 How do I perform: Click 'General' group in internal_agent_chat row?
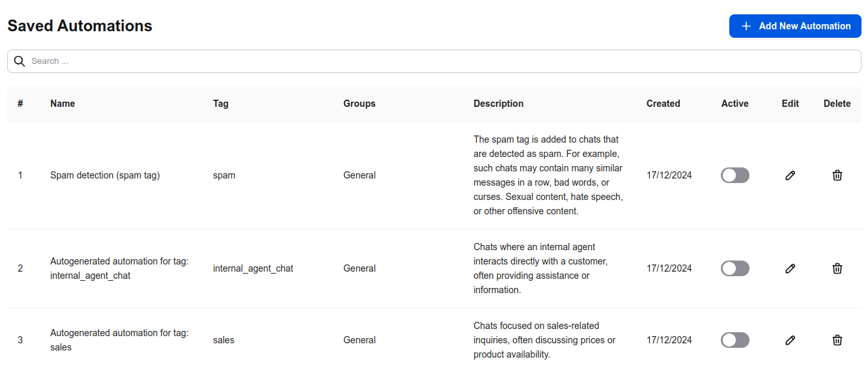(x=359, y=268)
